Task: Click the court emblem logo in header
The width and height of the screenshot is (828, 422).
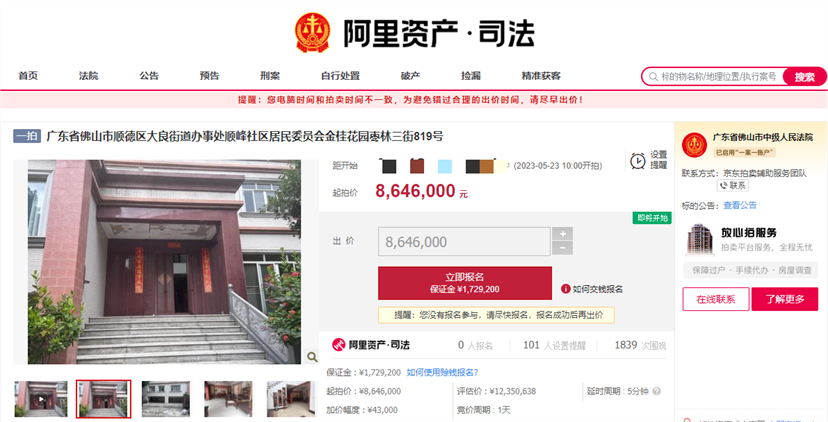Action: [313, 33]
